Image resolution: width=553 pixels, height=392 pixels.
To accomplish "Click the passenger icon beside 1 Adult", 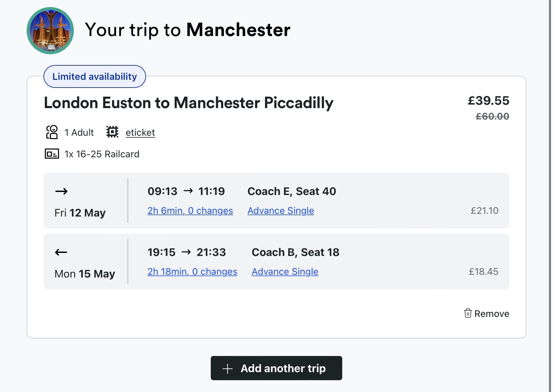I will (x=52, y=132).
